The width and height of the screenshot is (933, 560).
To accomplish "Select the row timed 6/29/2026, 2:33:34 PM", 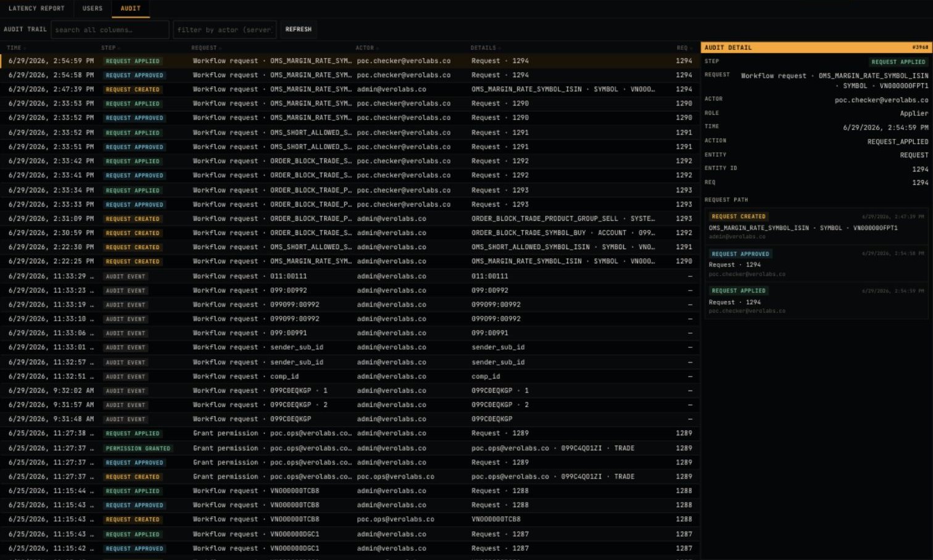I will pyautogui.click(x=350, y=190).
